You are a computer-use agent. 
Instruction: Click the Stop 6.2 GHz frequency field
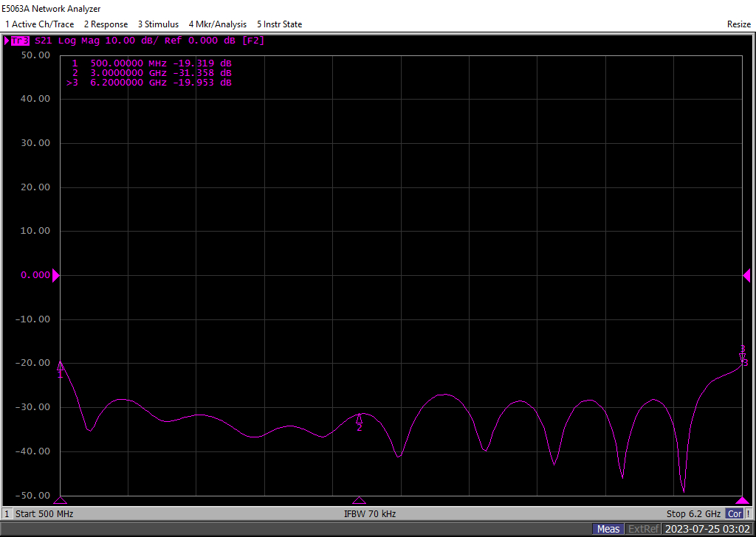(693, 513)
